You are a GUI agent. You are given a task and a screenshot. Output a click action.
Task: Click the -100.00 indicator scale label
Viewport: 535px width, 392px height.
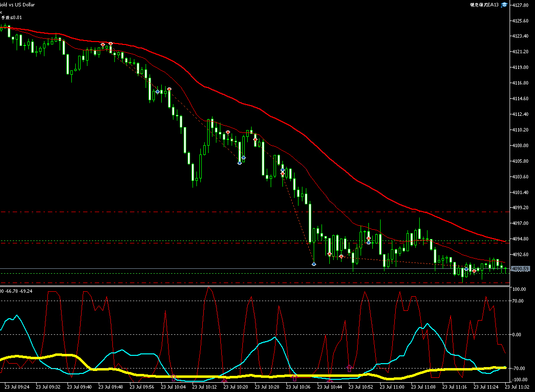tap(519, 380)
